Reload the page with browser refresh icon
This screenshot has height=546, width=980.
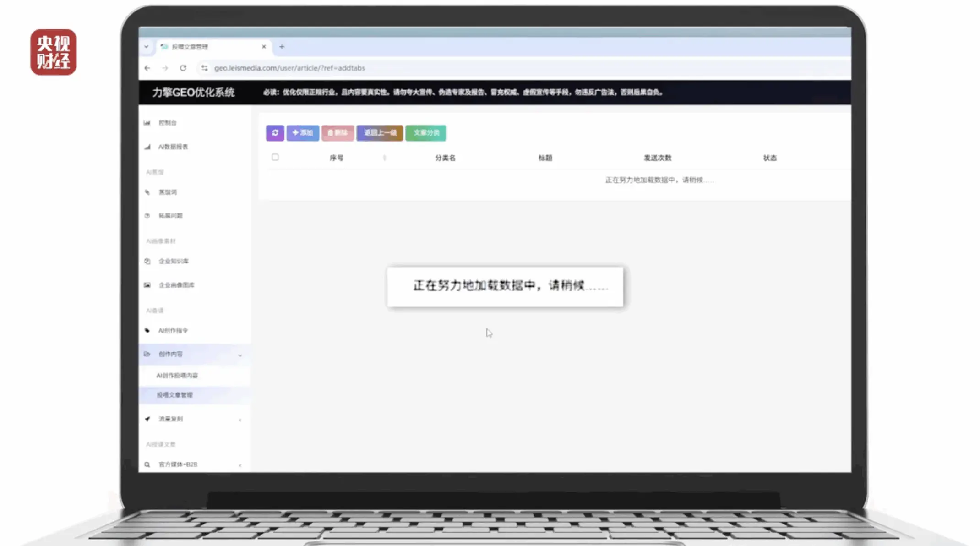tap(183, 68)
